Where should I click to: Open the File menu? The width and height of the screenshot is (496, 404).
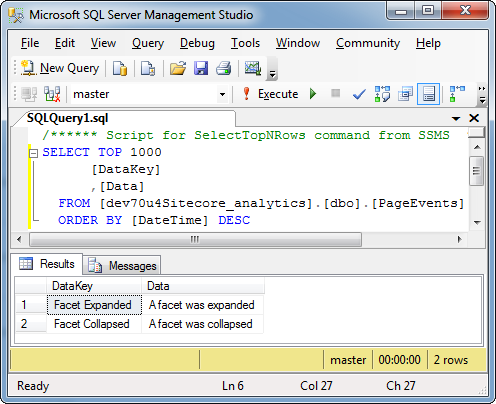tap(30, 43)
